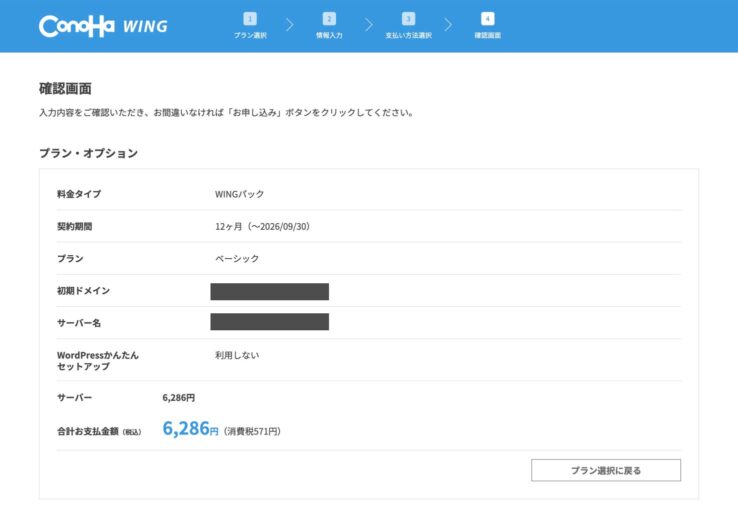738x524 pixels.
Task: Click the 12ヶ月 contract period text
Action: click(x=262, y=226)
